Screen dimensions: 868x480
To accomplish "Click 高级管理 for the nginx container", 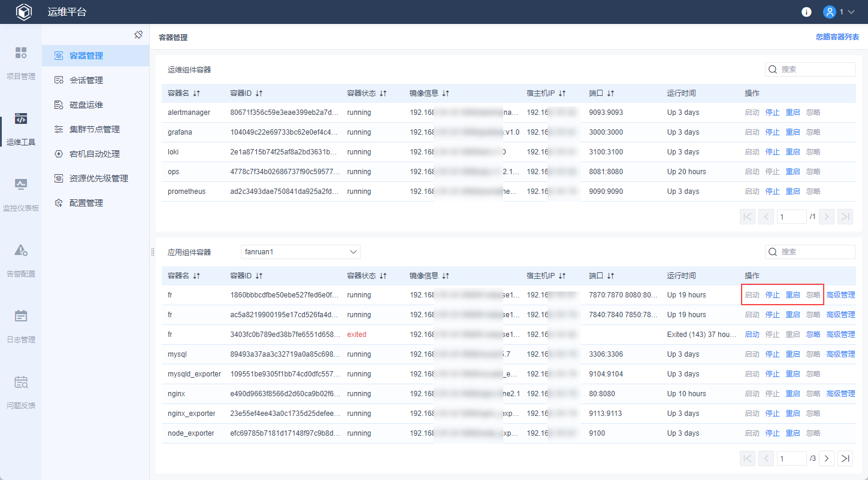I will (840, 394).
